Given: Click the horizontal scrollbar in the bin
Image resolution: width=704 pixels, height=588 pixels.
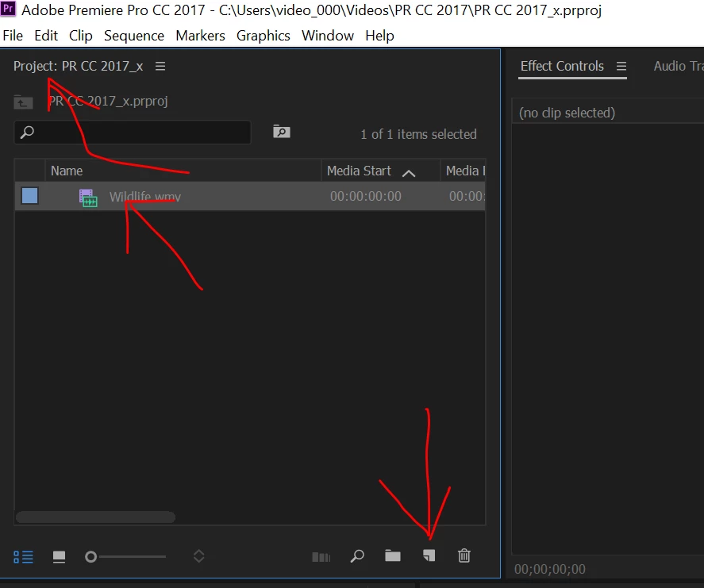Looking at the screenshot, I should click(95, 517).
